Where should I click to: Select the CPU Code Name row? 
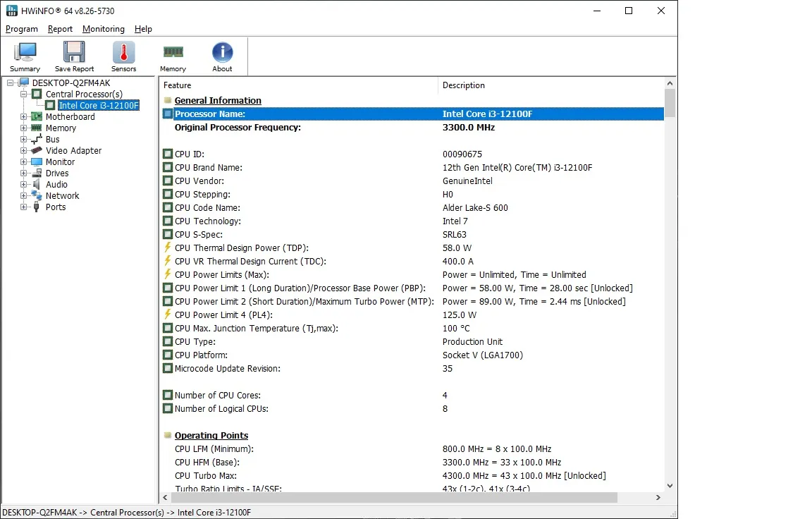[x=207, y=207]
